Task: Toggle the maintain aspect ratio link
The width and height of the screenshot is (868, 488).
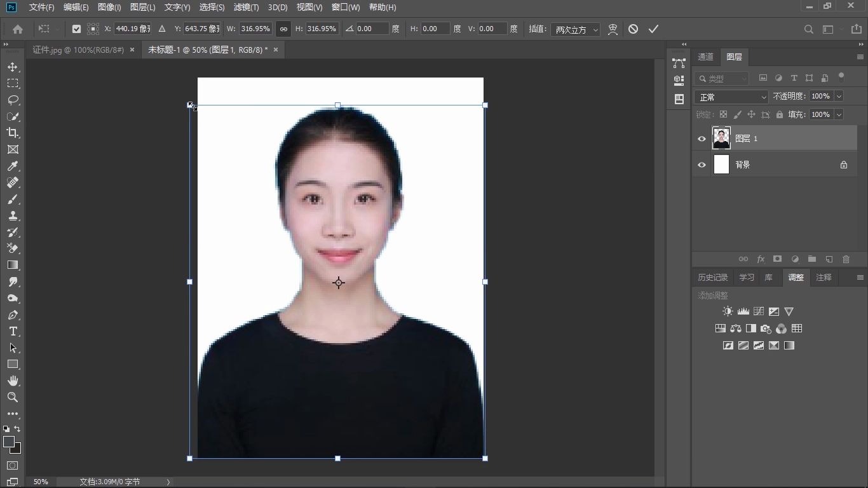Action: pyautogui.click(x=283, y=29)
